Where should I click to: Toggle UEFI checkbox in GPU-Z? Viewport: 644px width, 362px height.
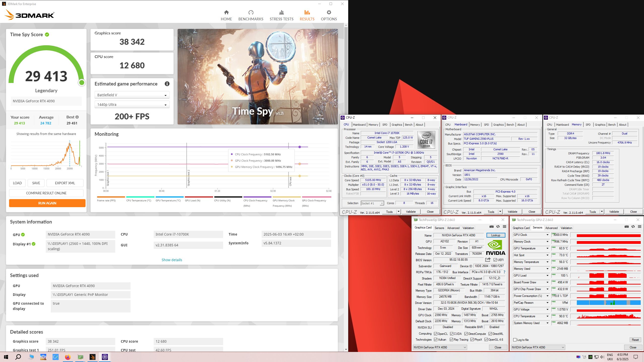coord(495,260)
